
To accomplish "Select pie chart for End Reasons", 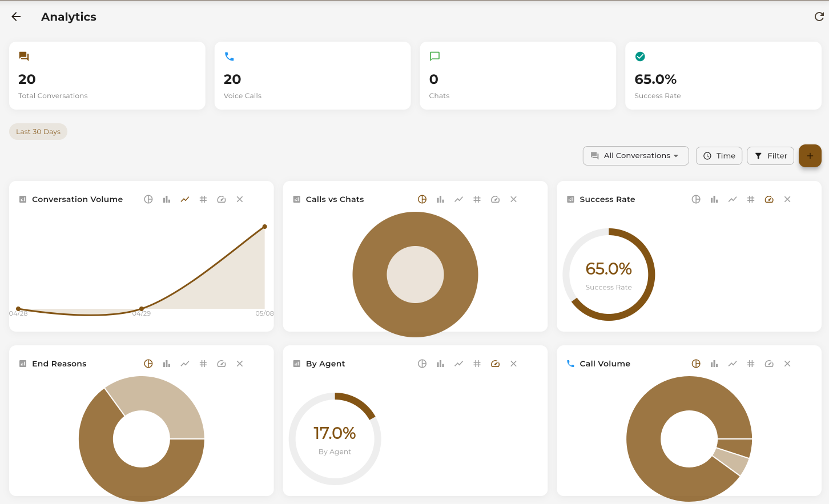I will pyautogui.click(x=148, y=364).
